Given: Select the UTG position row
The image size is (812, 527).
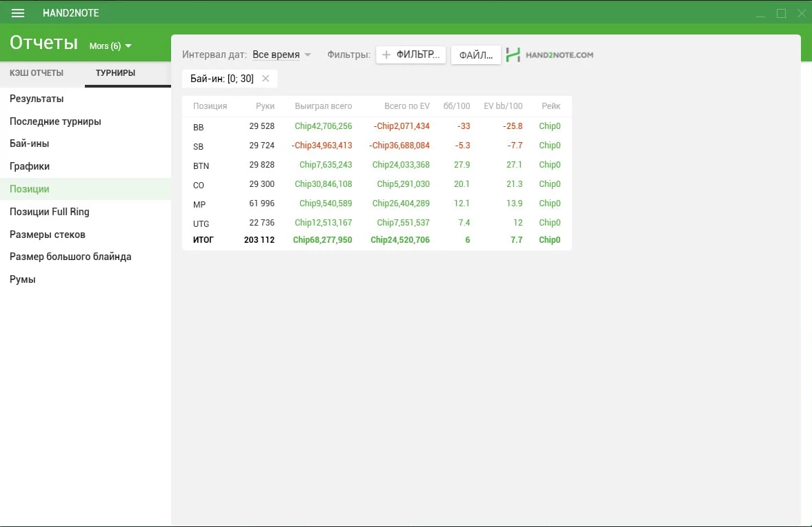Looking at the screenshot, I should tap(377, 223).
